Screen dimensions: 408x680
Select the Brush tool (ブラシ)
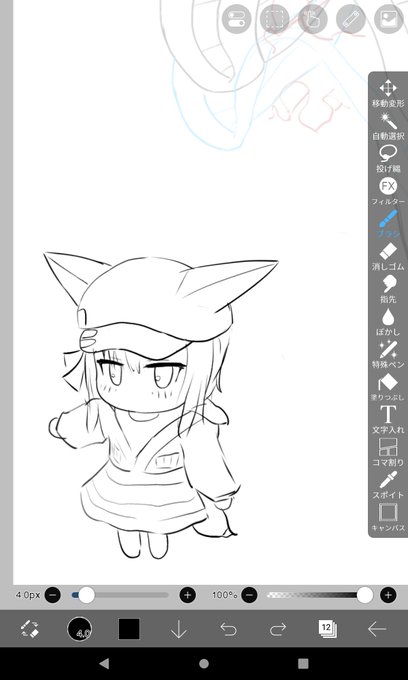point(388,224)
